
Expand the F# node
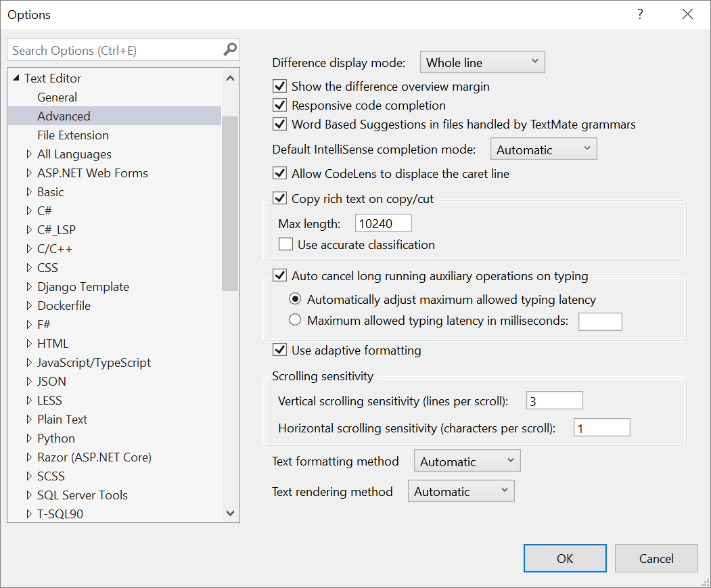coord(29,324)
